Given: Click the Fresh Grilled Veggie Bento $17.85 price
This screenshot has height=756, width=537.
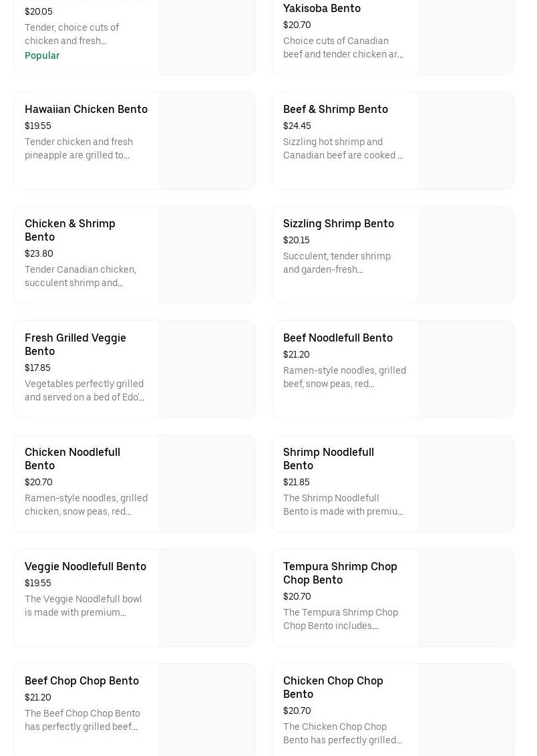Looking at the screenshot, I should click(37, 368).
